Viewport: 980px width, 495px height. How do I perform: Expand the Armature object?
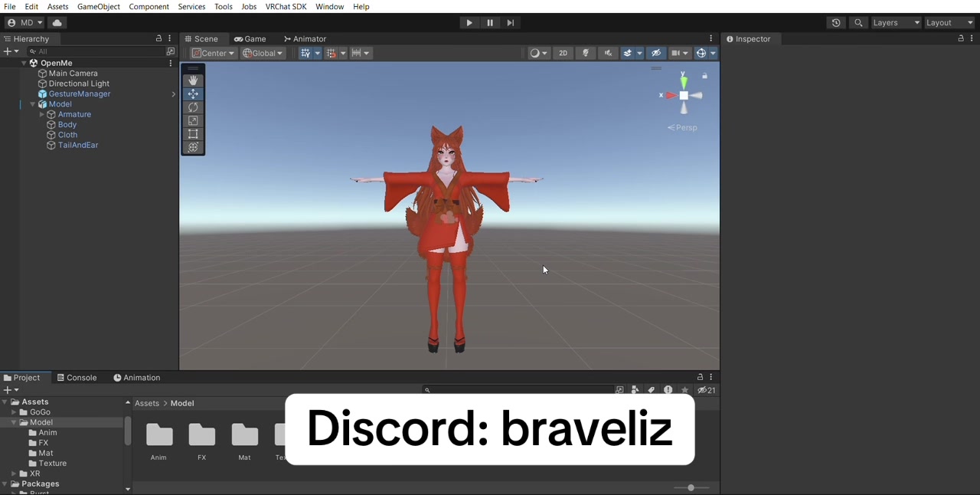[42, 115]
